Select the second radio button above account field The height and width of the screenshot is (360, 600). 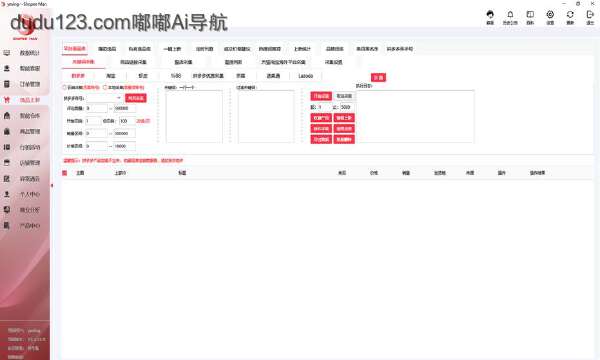pos(105,88)
